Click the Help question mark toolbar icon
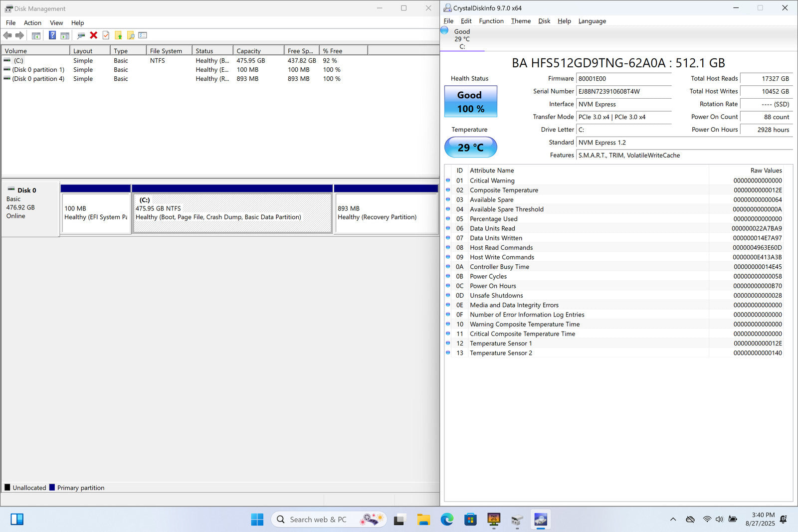The width and height of the screenshot is (798, 532). [52, 35]
